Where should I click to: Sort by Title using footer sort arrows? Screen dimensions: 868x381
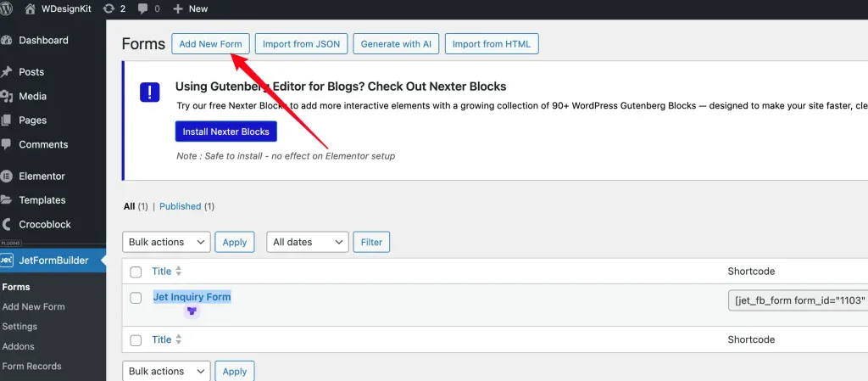tap(178, 339)
